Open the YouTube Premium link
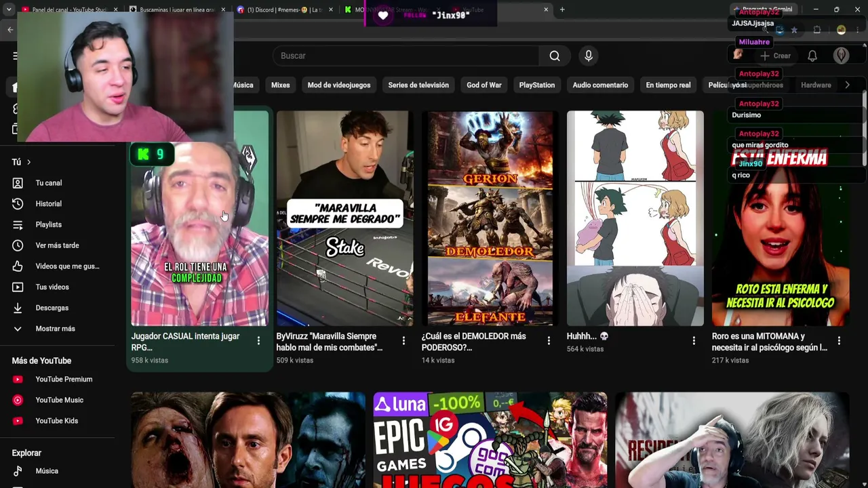 (x=64, y=380)
